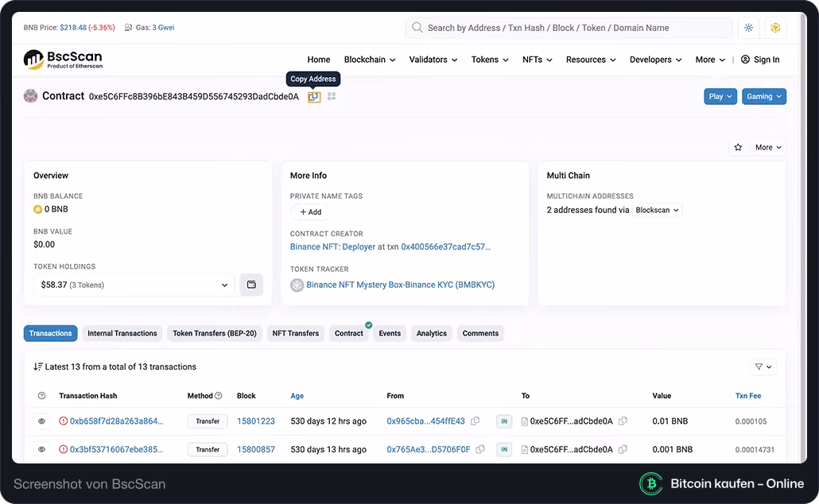Click the gas pump icon
This screenshot has height=504, width=819.
coord(128,28)
